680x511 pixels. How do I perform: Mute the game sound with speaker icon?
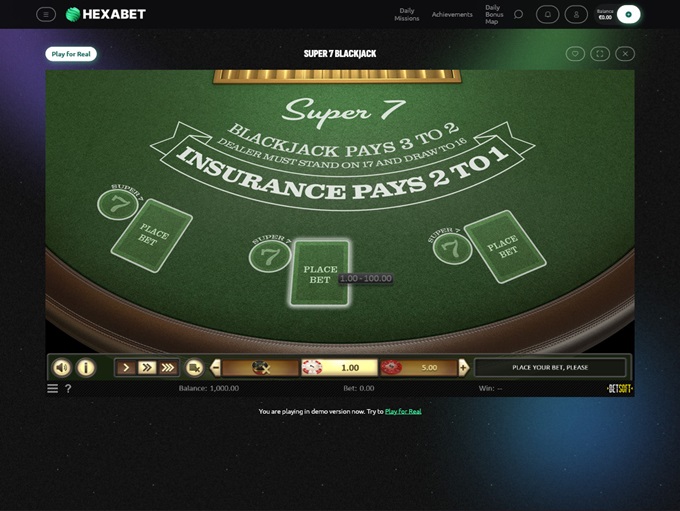pyautogui.click(x=62, y=367)
